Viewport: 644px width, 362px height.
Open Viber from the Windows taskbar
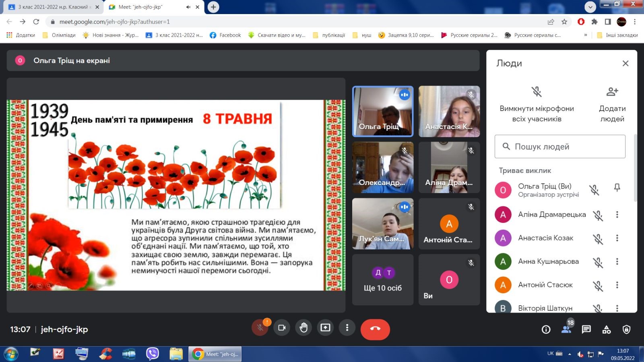coord(153,354)
